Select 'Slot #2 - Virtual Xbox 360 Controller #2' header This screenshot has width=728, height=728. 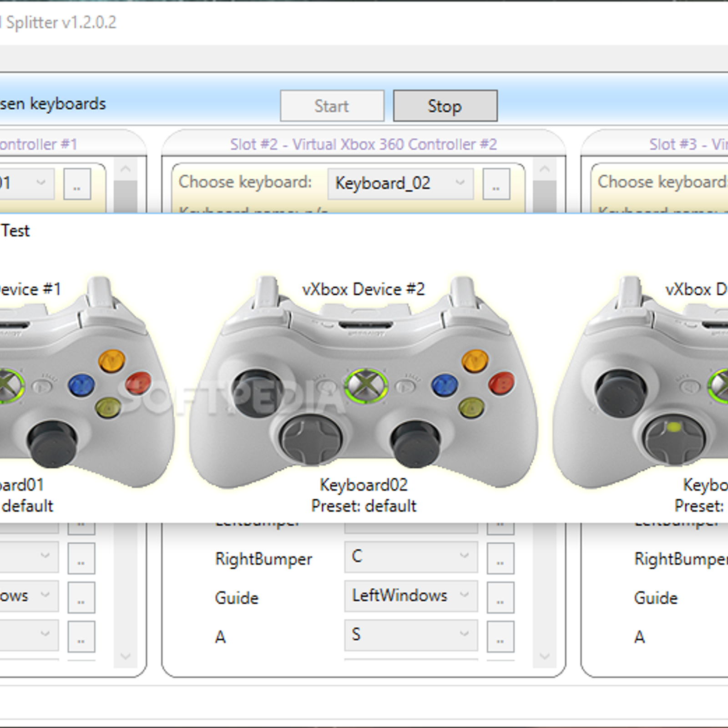364,144
